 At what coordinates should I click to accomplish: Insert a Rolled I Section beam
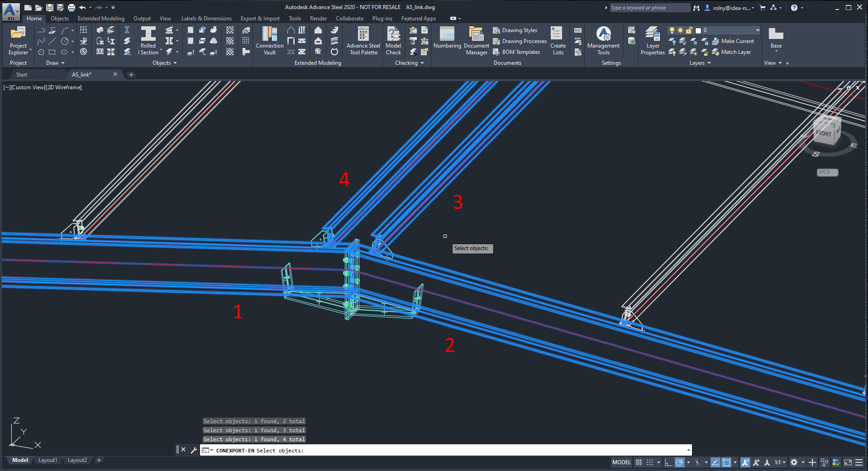pyautogui.click(x=148, y=40)
